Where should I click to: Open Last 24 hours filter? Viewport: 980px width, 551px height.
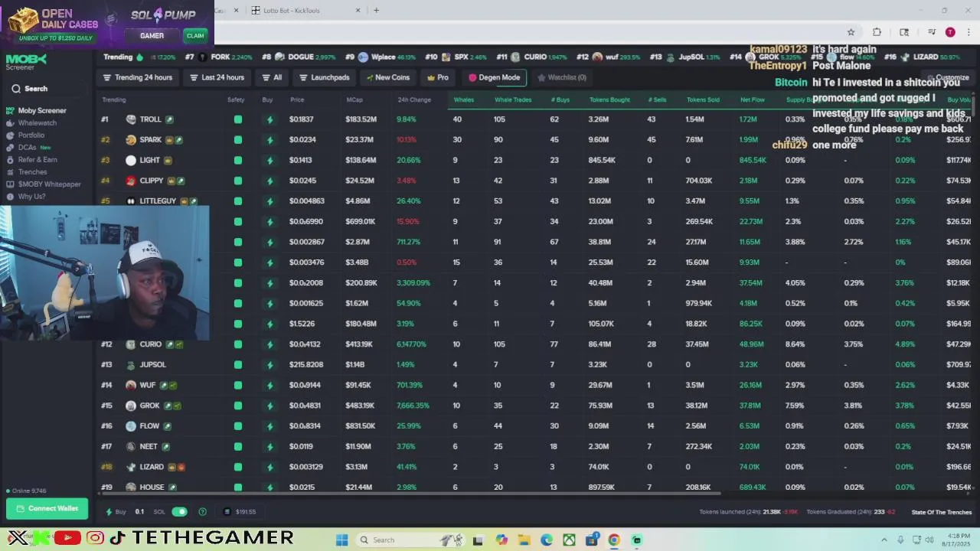tap(217, 77)
